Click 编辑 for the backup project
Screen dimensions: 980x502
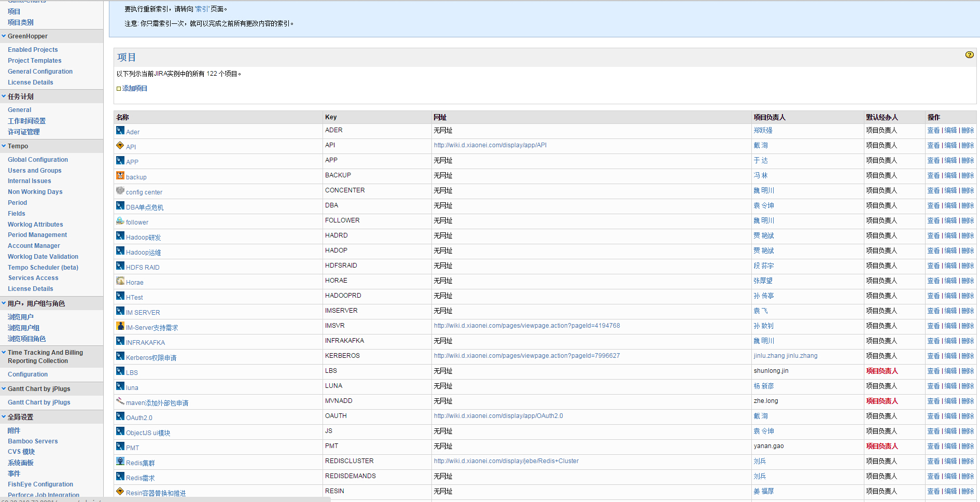(950, 176)
